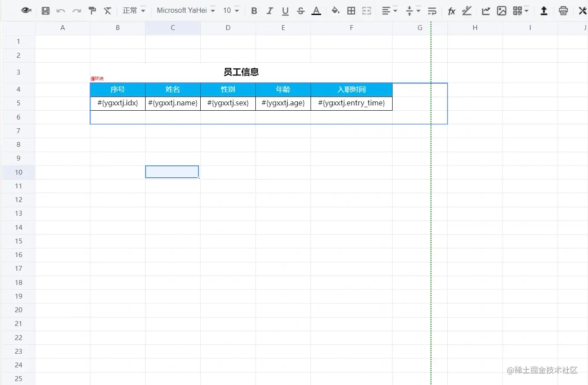Select row 10 header

tap(19, 172)
